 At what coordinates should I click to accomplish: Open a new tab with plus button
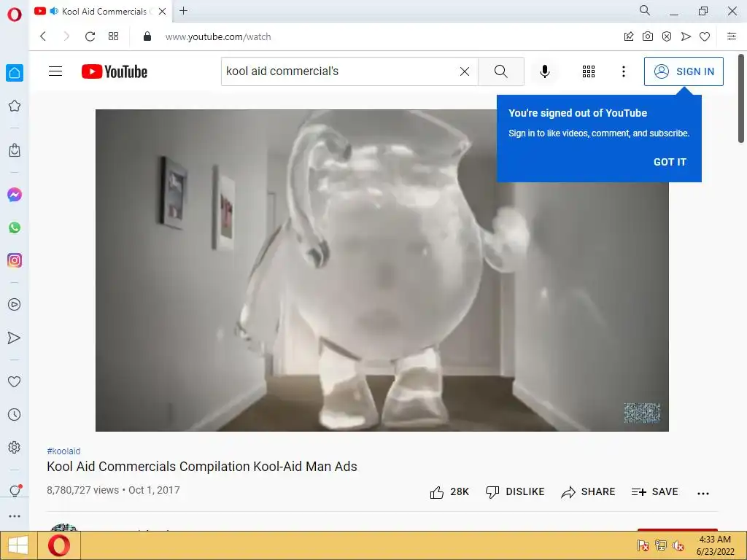tap(183, 10)
